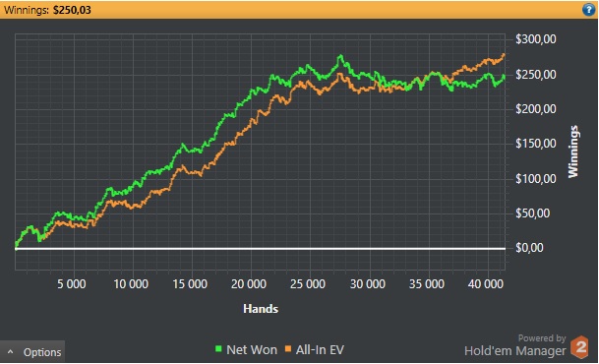Toggle the Net Won series label
Image resolution: width=599 pixels, height=364 pixels.
click(x=252, y=349)
